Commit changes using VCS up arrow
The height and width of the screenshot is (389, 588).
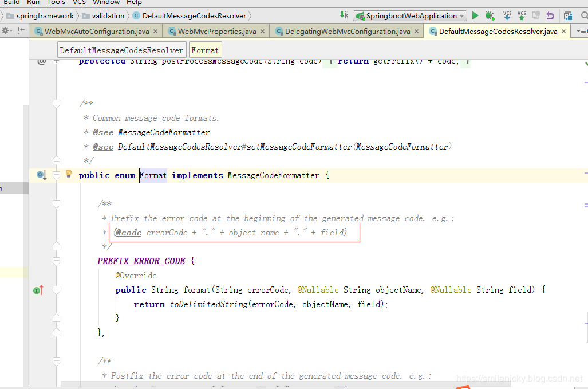522,15
